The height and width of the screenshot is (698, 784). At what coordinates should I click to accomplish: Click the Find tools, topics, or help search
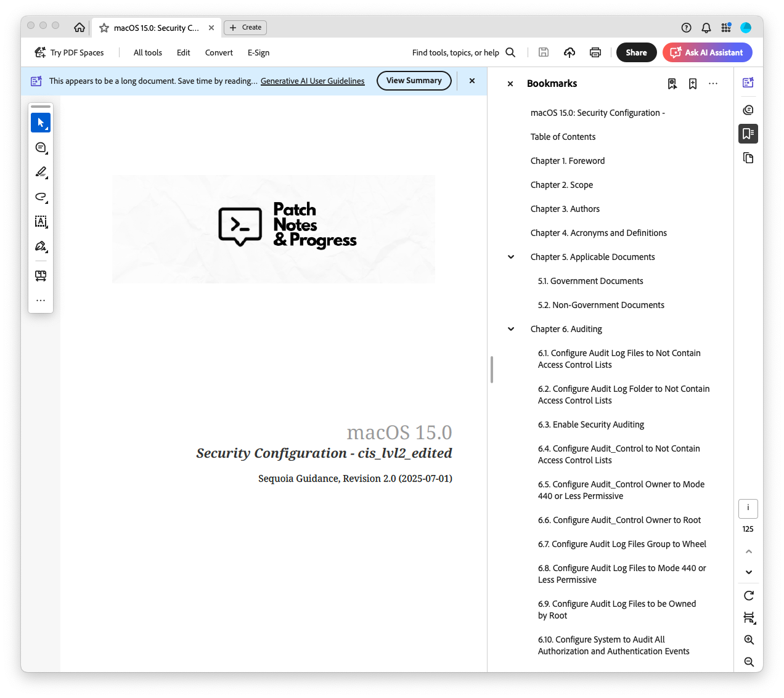coord(463,52)
